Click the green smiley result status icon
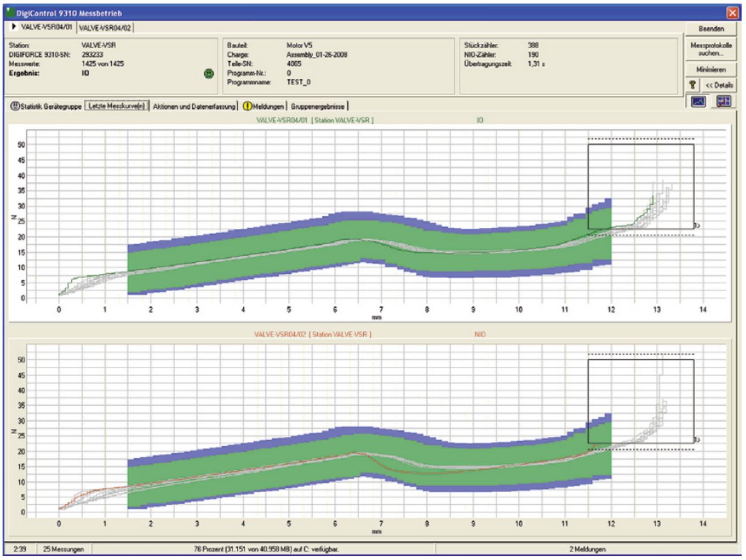 click(x=209, y=73)
